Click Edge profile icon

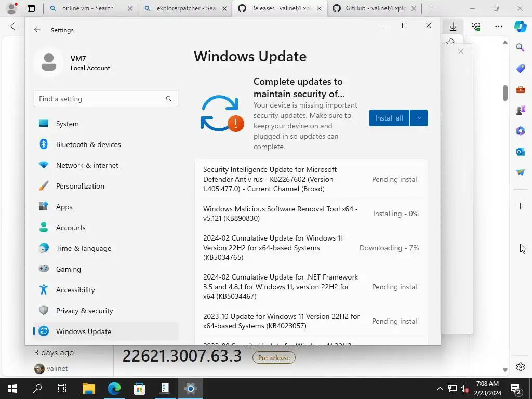(x=12, y=8)
